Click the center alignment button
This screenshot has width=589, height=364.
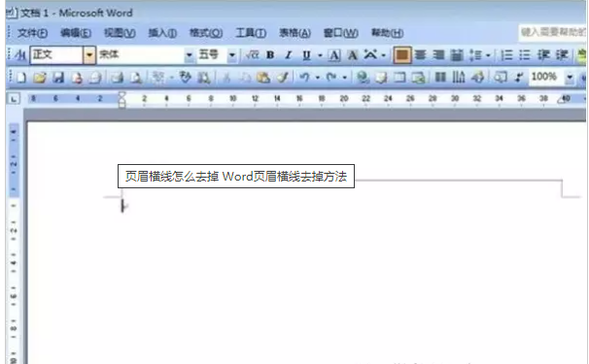(x=420, y=55)
